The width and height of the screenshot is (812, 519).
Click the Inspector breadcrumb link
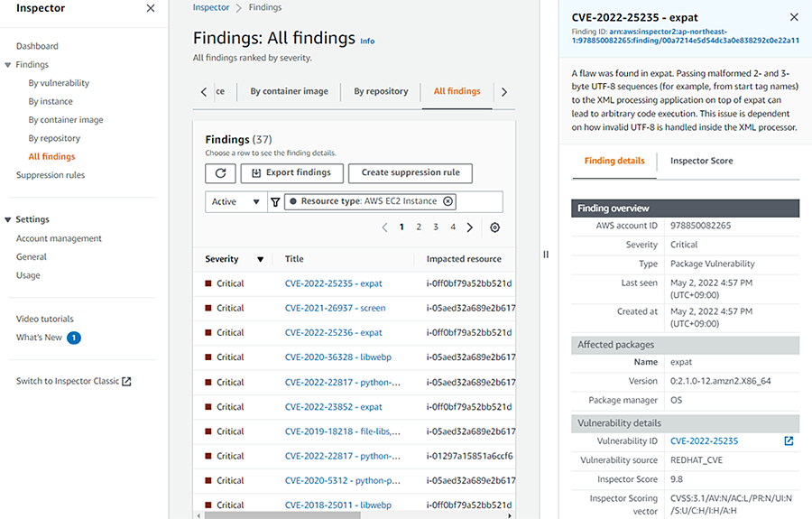coord(211,7)
